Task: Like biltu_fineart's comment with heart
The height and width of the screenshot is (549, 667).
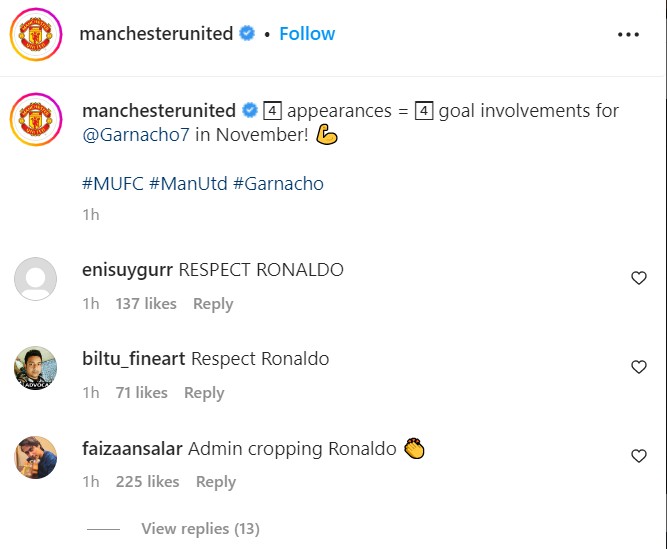Action: coord(639,367)
